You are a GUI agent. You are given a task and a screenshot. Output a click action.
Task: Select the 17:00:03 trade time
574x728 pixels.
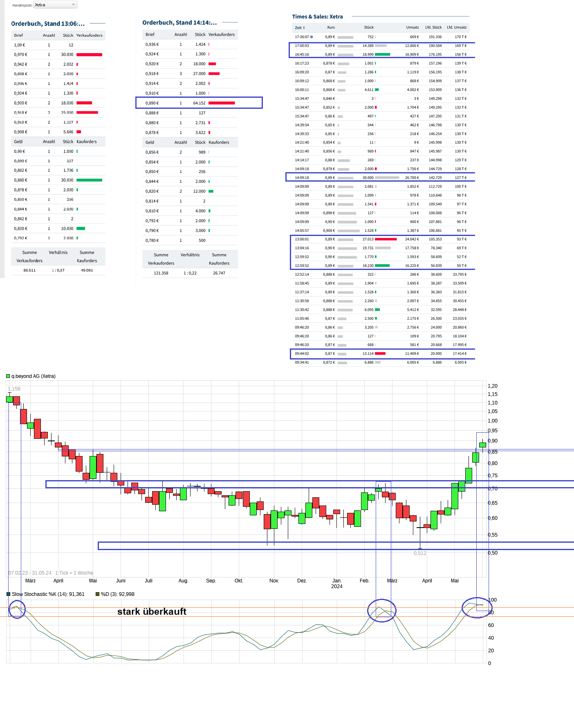[302, 46]
